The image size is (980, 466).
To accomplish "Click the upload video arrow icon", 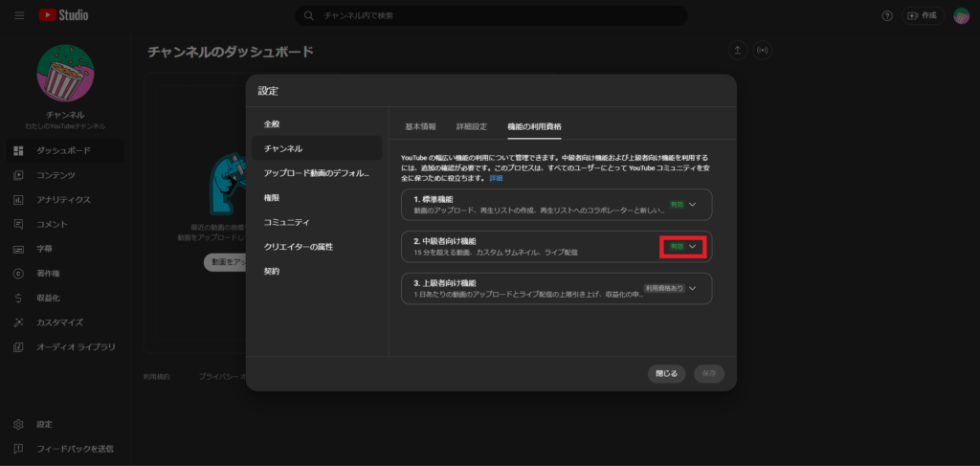I will pos(737,50).
